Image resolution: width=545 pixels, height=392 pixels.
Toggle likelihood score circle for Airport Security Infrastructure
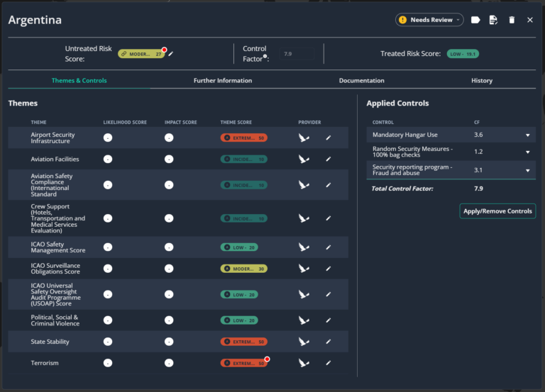tap(108, 138)
